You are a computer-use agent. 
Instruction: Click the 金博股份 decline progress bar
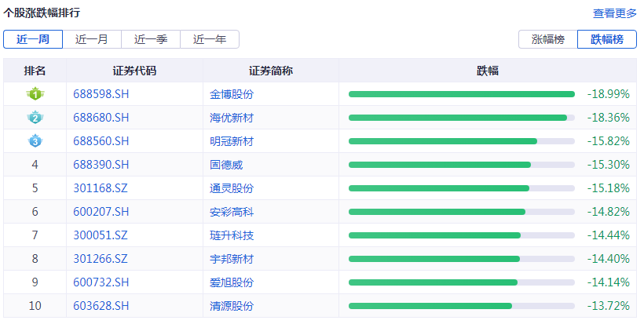click(462, 94)
